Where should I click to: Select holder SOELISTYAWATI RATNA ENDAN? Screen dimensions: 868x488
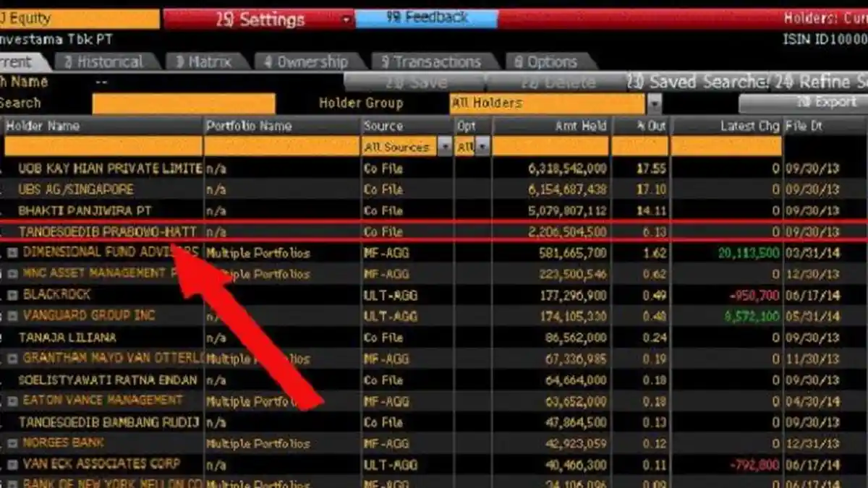(108, 380)
